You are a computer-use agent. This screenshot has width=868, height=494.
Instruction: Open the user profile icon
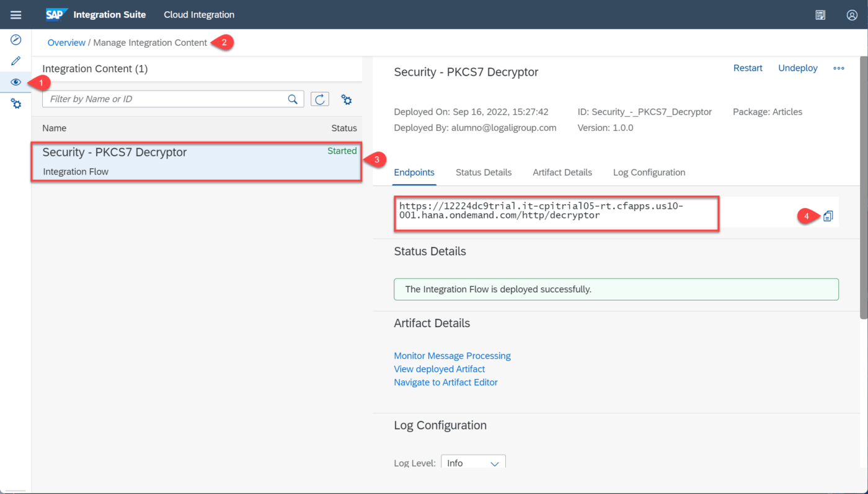852,15
